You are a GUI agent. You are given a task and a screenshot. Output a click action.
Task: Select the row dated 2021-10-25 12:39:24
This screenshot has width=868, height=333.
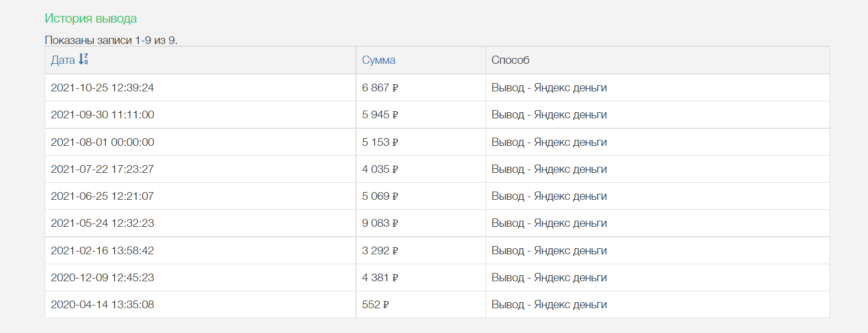[x=103, y=88]
